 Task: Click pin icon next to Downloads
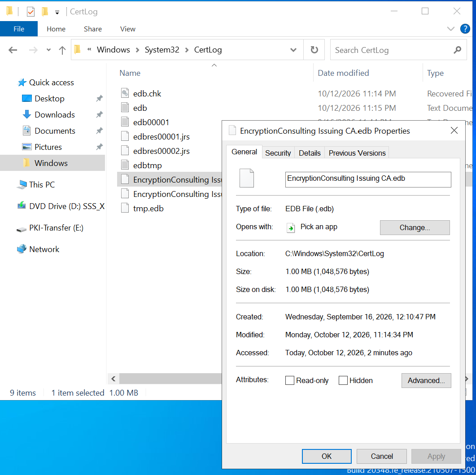(x=99, y=114)
